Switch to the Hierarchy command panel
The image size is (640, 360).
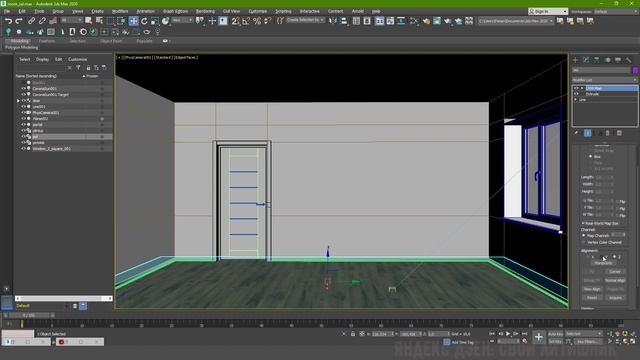click(597, 60)
